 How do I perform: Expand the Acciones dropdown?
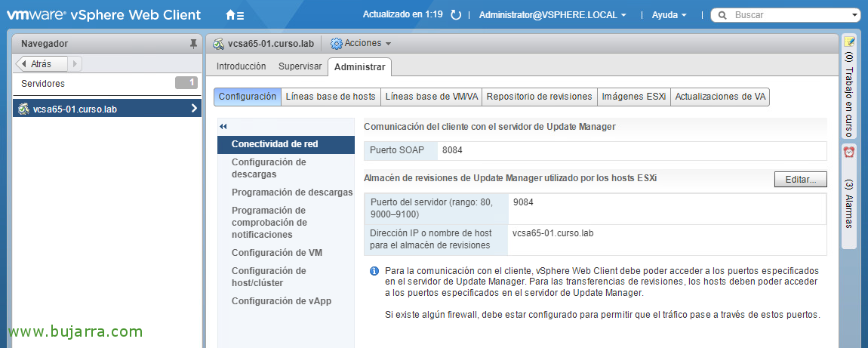(x=388, y=44)
